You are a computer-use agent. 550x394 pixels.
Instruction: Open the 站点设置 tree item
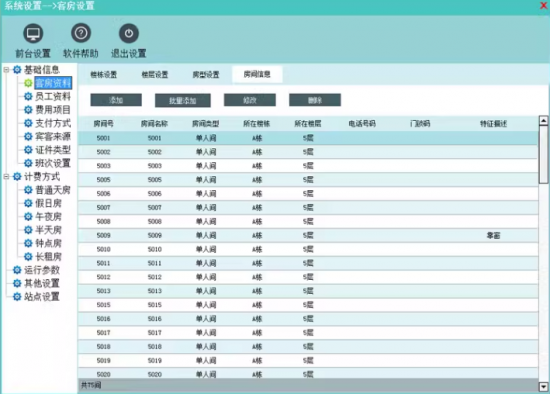pyautogui.click(x=42, y=296)
